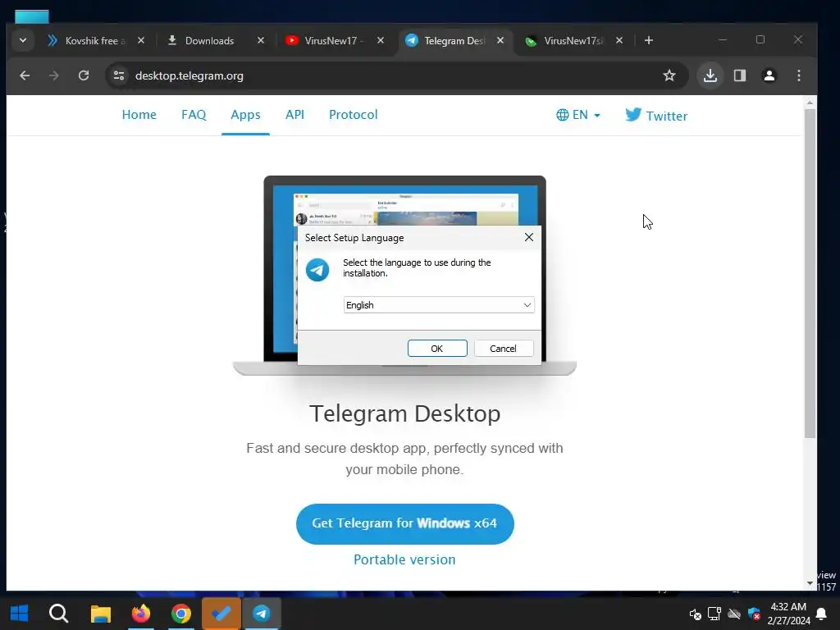Click the page vertical scrollbar
This screenshot has height=630, width=840.
[x=810, y=273]
